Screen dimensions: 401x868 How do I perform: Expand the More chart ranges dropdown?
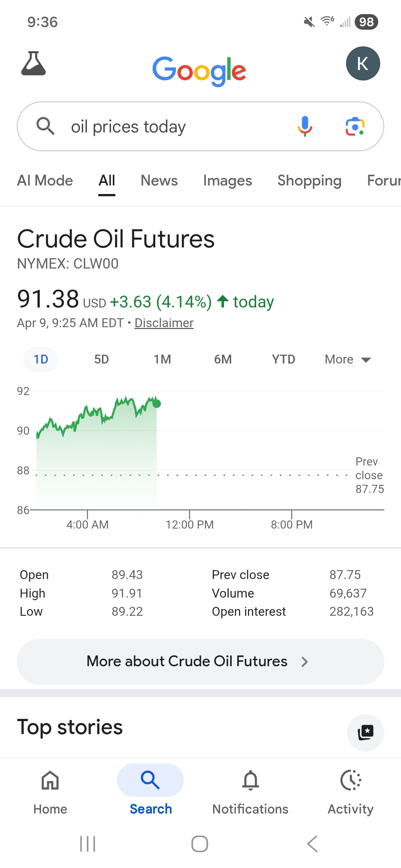click(348, 359)
